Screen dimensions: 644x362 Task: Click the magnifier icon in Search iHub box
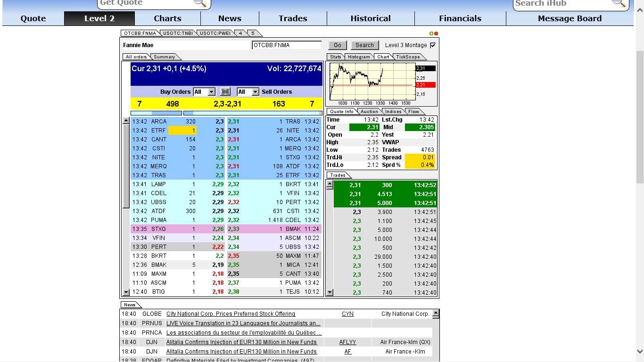click(x=619, y=3)
